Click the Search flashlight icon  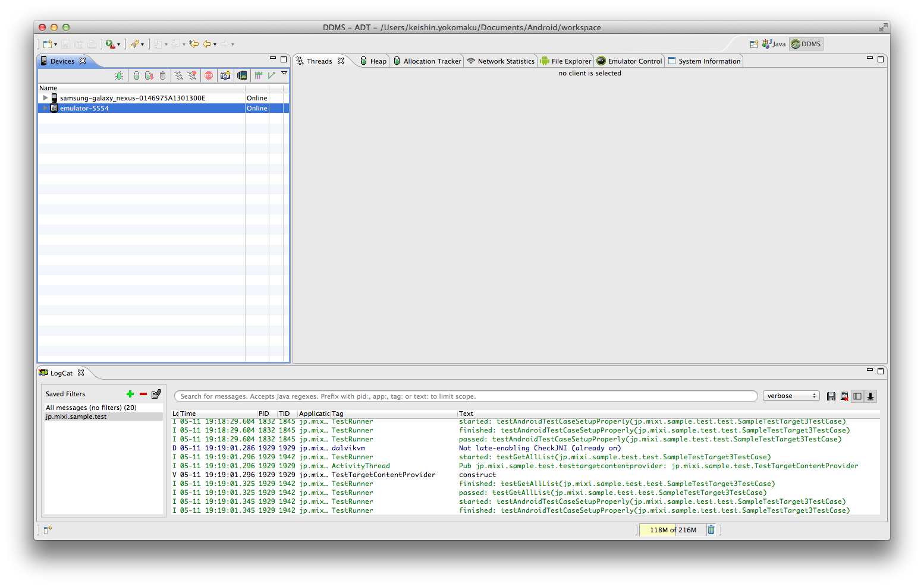coord(134,44)
